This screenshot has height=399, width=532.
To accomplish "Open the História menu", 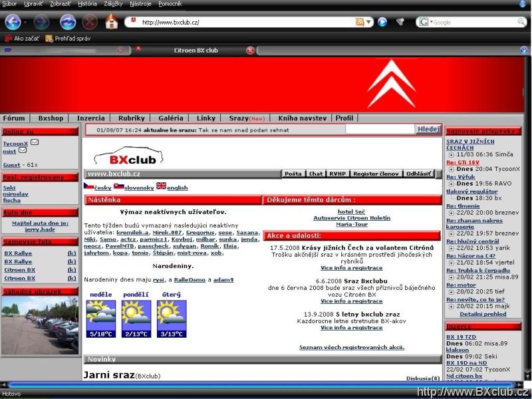I will [x=87, y=4].
